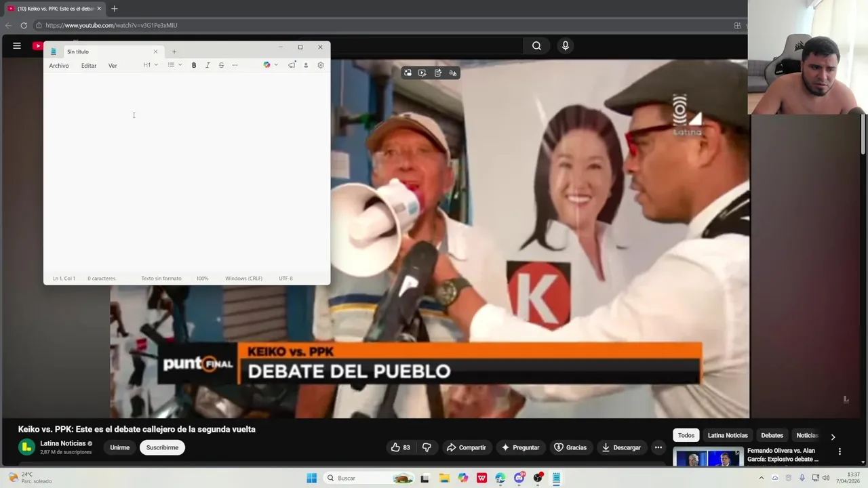
Task: Click the YouTube search magnifier button
Action: pyautogui.click(x=536, y=45)
